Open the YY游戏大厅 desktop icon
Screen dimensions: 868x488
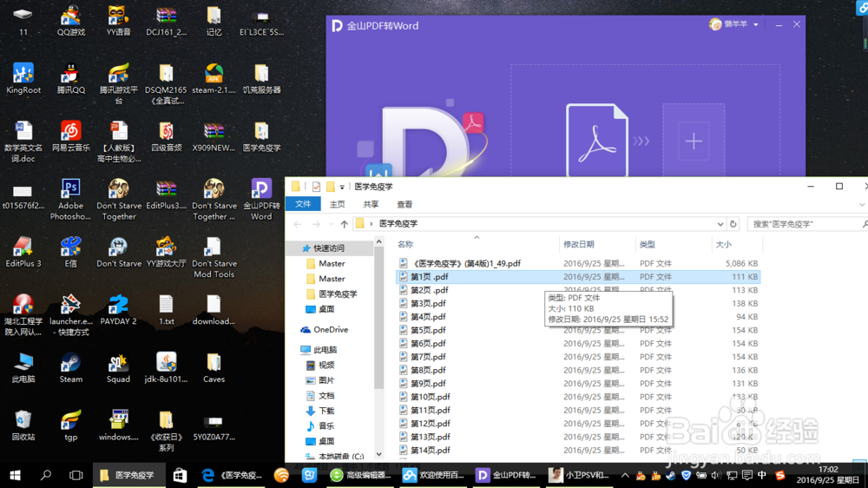166,252
